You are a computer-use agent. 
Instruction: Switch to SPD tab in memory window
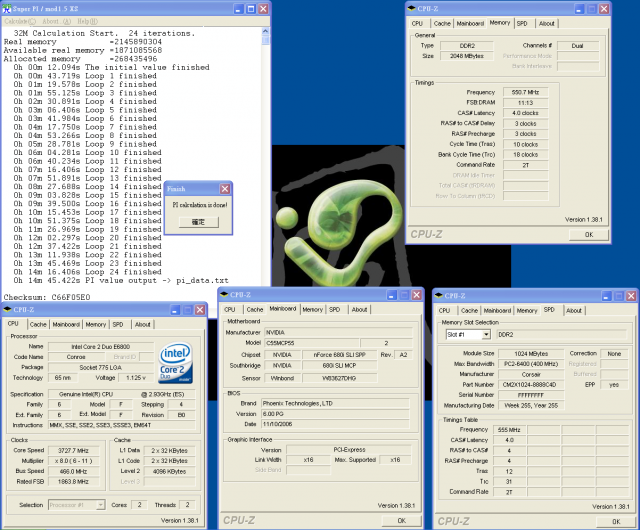click(x=522, y=23)
